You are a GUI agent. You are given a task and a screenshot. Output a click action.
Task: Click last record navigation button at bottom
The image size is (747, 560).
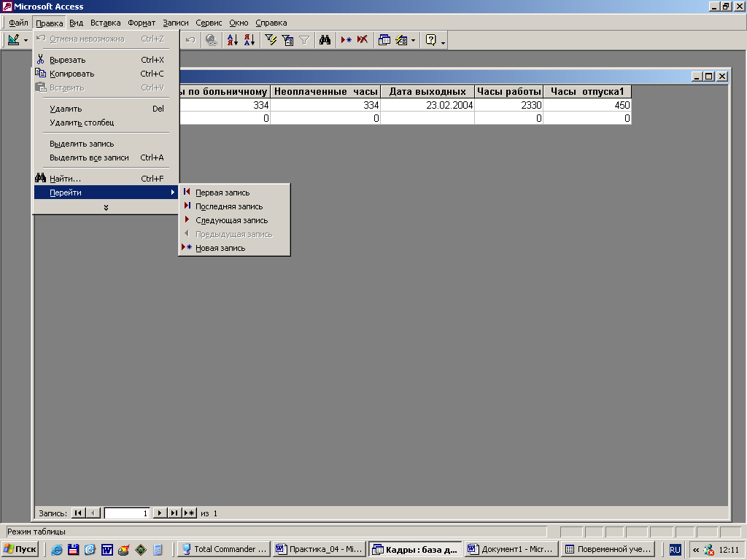click(x=174, y=513)
